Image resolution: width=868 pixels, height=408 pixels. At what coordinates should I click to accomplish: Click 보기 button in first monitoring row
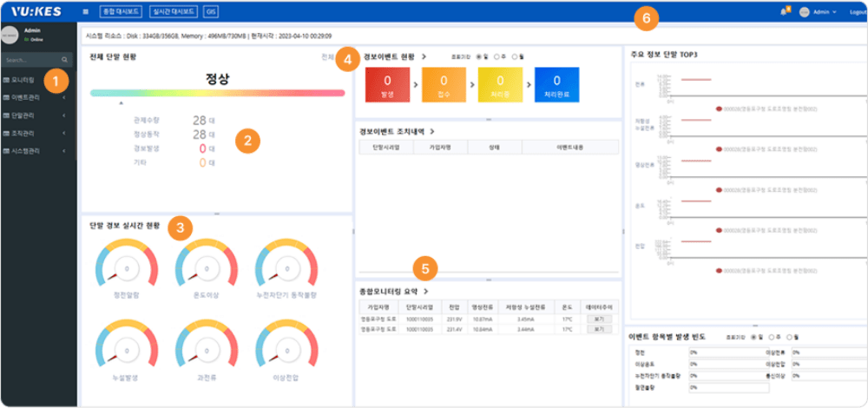597,319
